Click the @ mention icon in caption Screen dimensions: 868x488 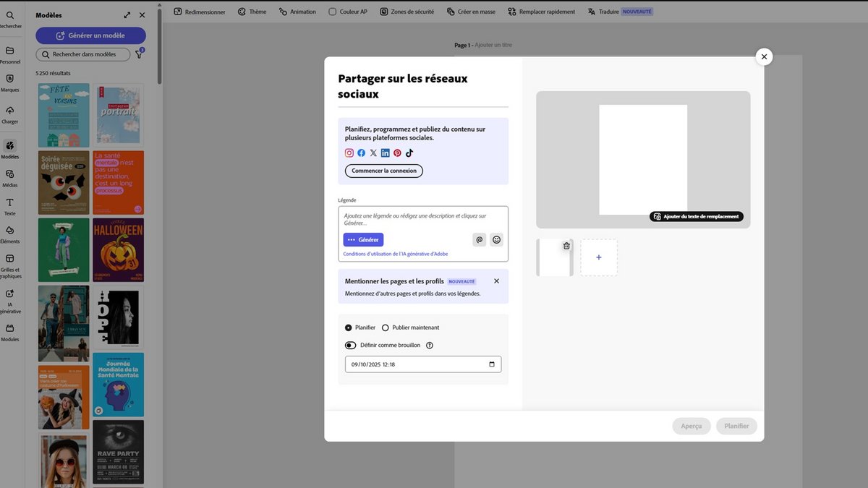479,239
